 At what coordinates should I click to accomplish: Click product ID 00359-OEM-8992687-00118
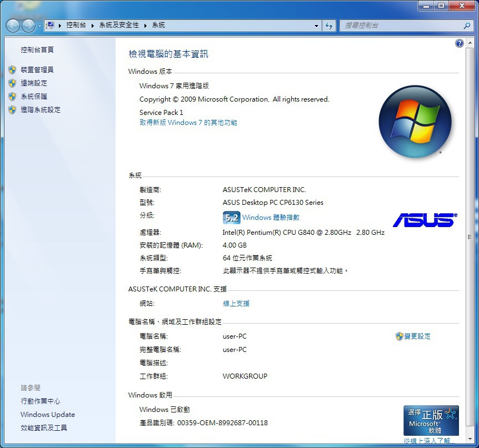[222, 423]
